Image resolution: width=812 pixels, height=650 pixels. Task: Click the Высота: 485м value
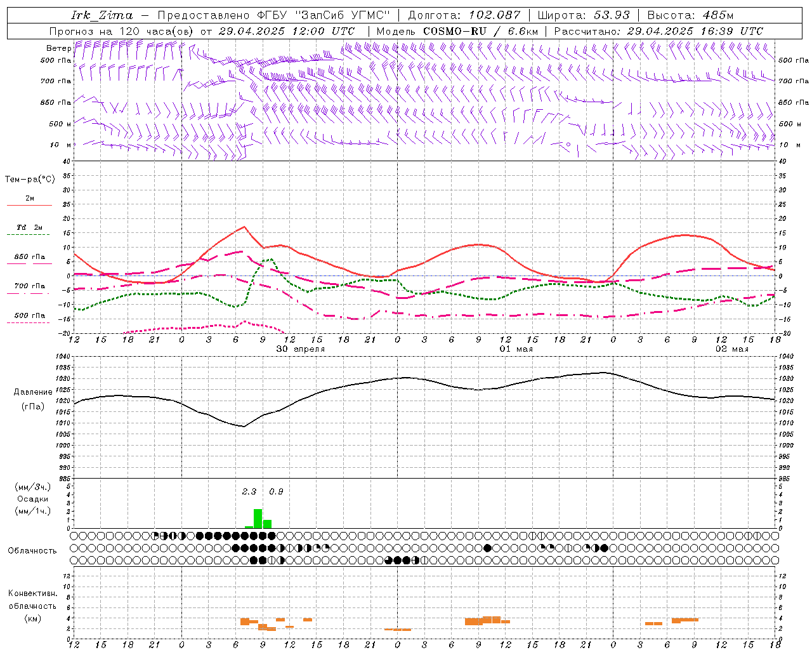click(690, 15)
